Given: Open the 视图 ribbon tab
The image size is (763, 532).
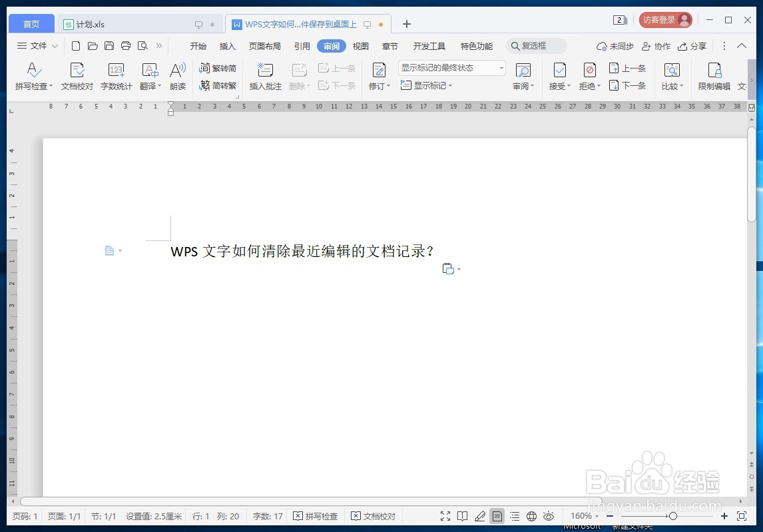Looking at the screenshot, I should coord(361,46).
